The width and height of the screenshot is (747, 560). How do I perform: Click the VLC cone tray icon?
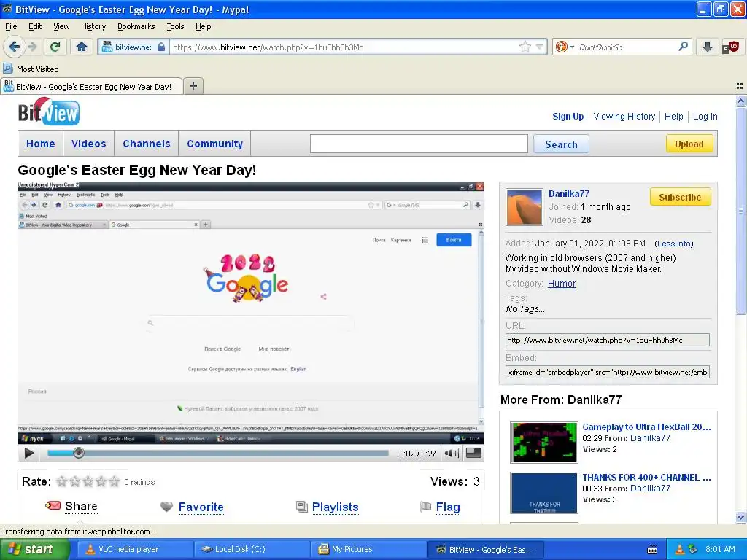click(680, 549)
